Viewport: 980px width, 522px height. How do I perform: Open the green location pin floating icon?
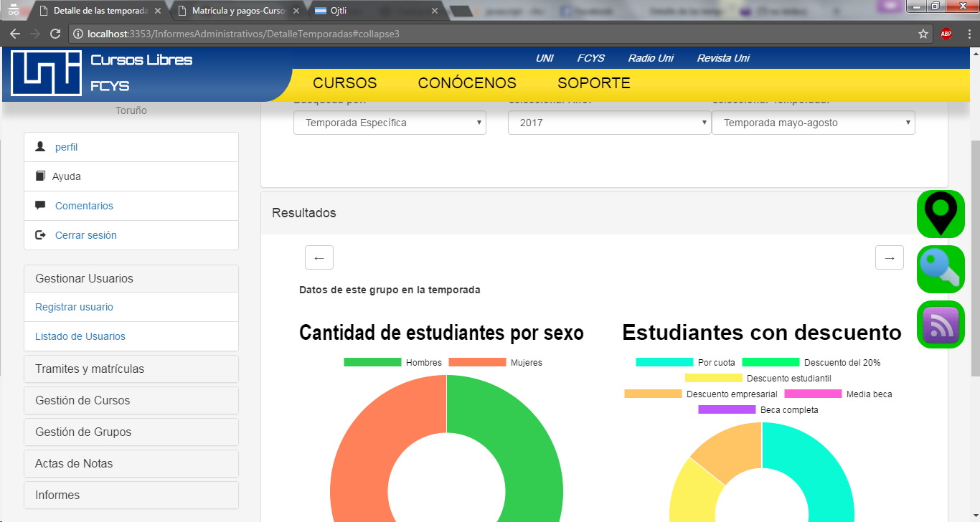pyautogui.click(x=940, y=214)
